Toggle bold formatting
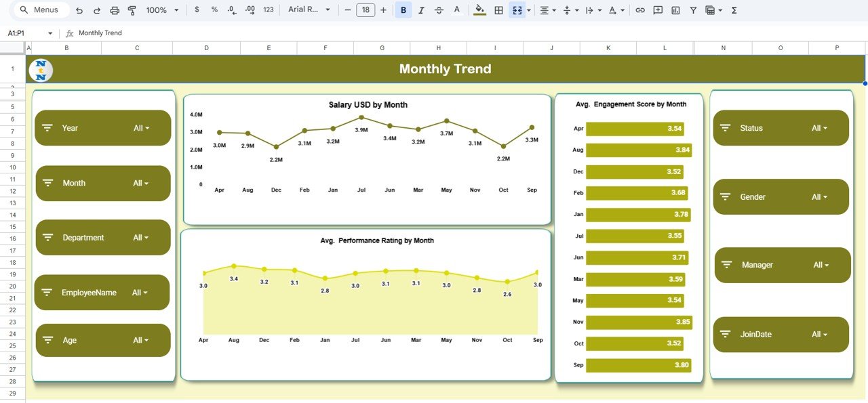This screenshot has height=403, width=868. (x=403, y=10)
